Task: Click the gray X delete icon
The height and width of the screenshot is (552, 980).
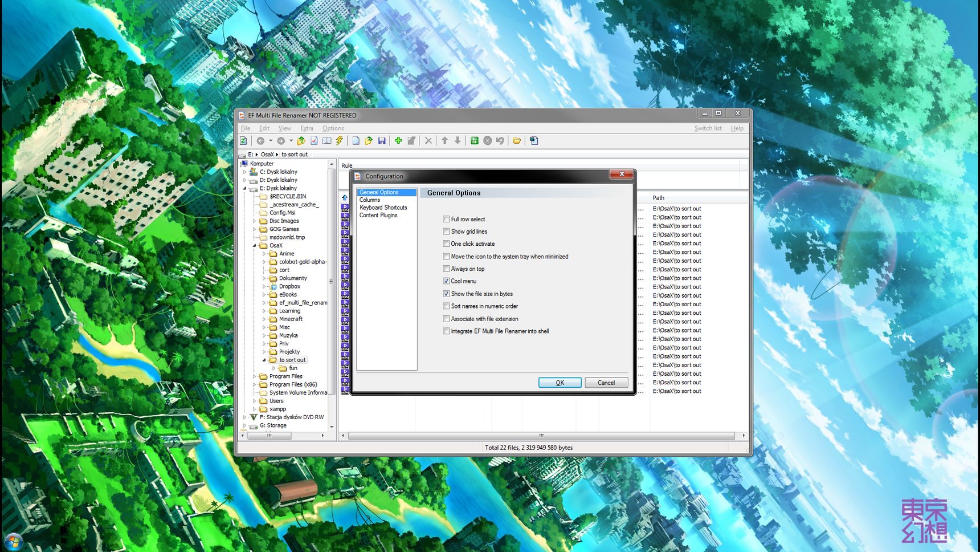Action: [428, 141]
